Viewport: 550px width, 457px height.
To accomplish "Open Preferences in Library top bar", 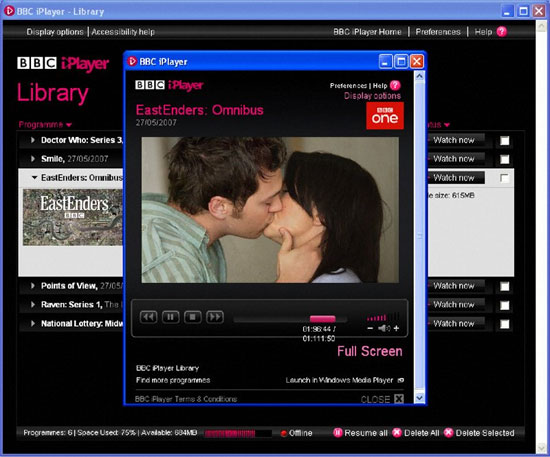I will [x=438, y=32].
